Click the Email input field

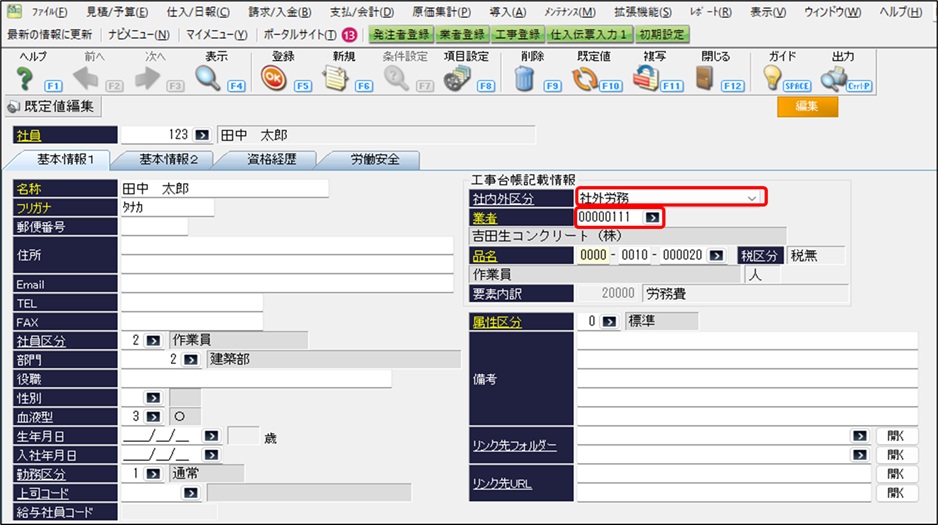click(287, 284)
